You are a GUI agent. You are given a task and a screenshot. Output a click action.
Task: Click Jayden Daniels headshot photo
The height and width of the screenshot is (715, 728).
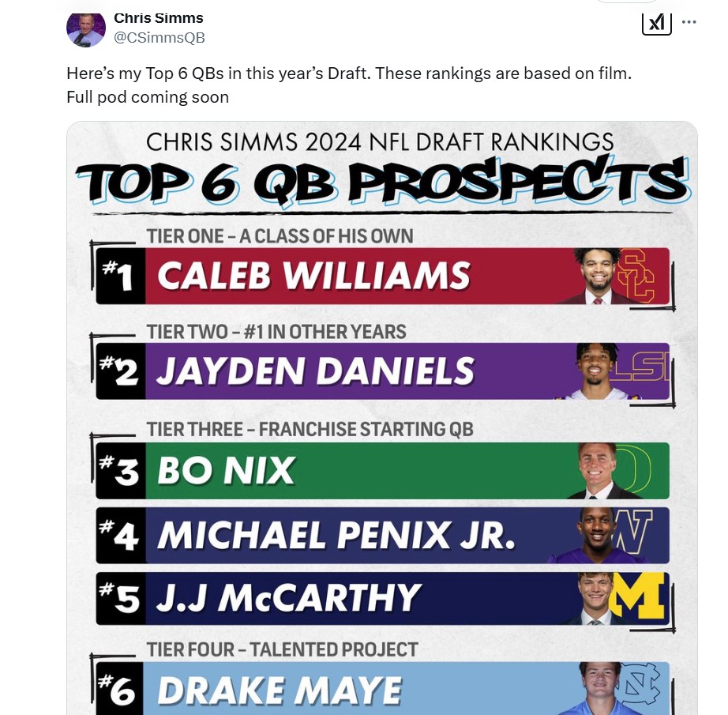pyautogui.click(x=595, y=371)
